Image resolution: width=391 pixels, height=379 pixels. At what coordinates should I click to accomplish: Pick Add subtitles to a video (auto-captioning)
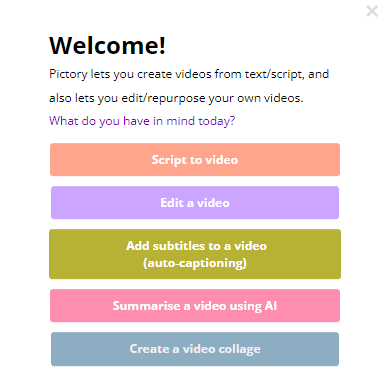[195, 254]
